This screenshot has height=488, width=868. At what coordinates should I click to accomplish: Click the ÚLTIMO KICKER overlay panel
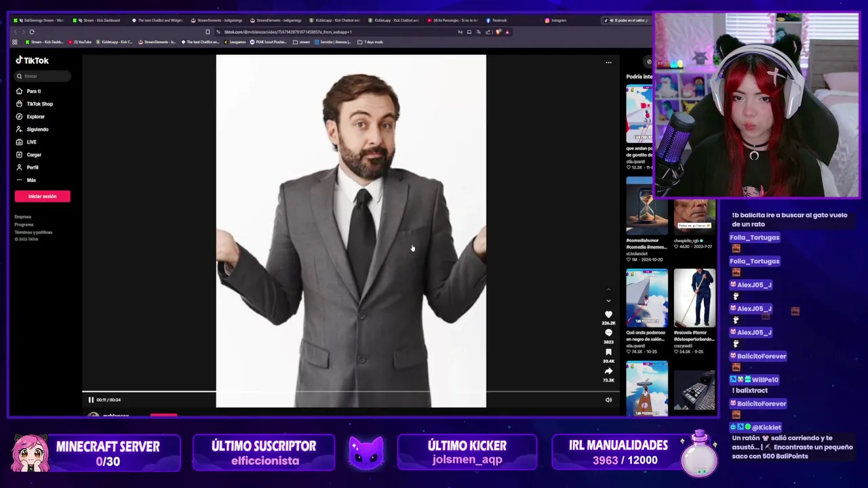pyautogui.click(x=467, y=453)
